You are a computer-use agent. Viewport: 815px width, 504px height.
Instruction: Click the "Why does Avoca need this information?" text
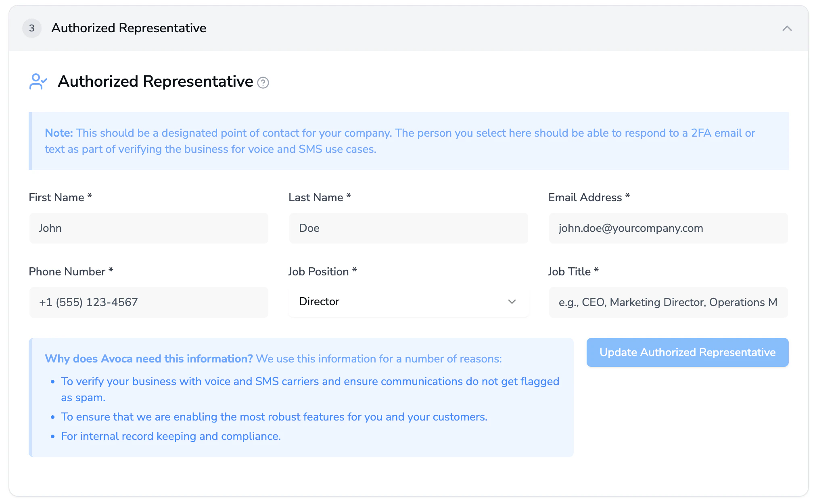(149, 359)
